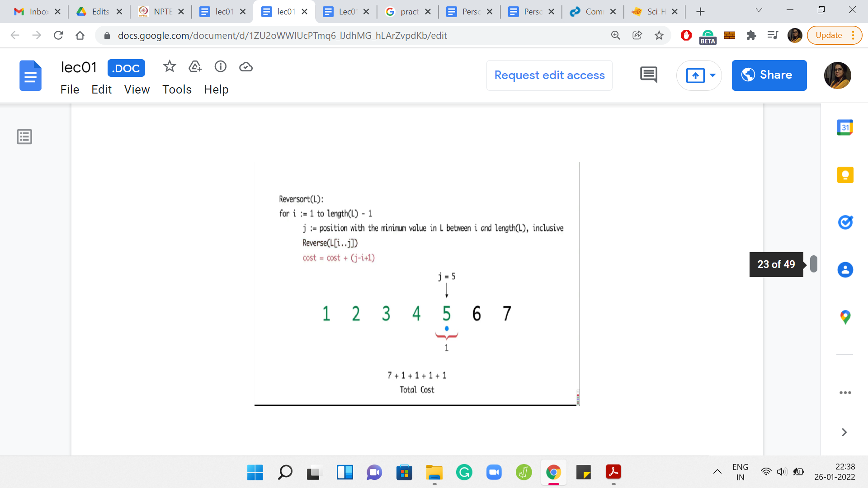Screen dimensions: 868x488
Task: Open Google Maps side panel
Action: 845,317
